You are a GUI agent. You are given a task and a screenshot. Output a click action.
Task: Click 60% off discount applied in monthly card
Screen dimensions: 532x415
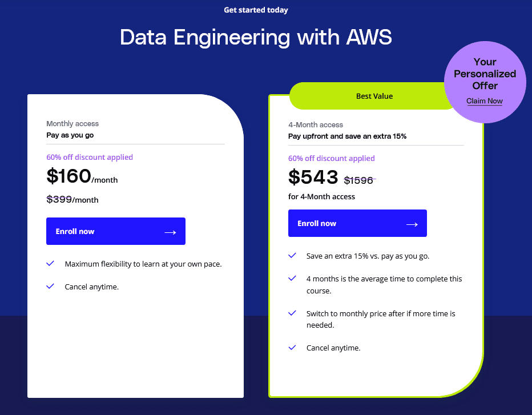click(x=90, y=157)
